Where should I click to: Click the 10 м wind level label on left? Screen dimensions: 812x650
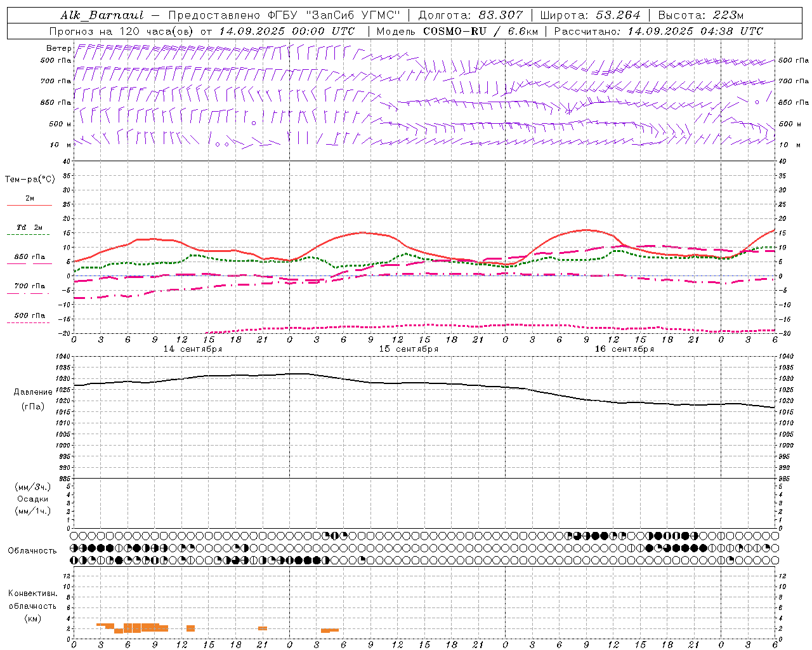(61, 145)
